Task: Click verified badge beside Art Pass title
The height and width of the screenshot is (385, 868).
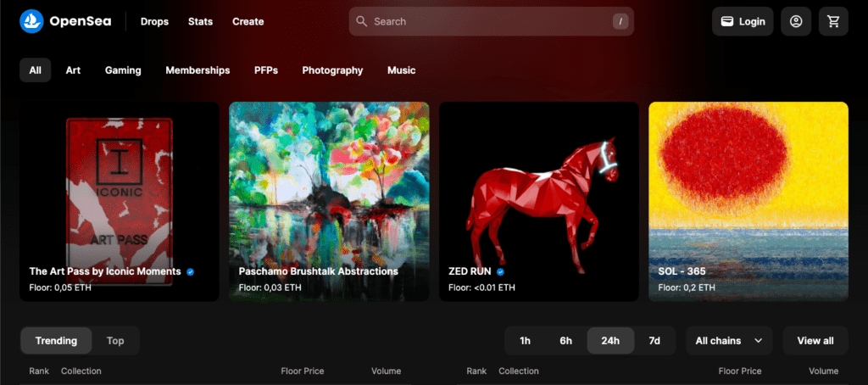Action: (x=190, y=272)
